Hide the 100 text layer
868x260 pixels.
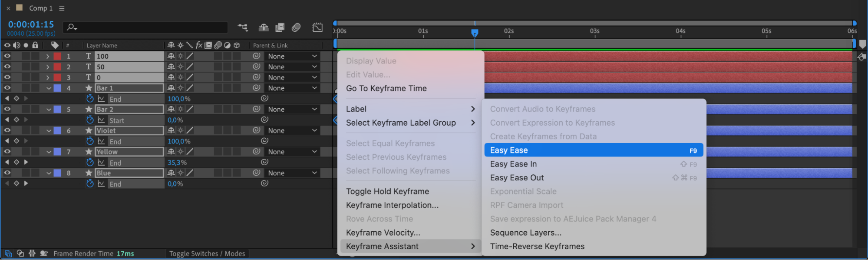point(7,56)
